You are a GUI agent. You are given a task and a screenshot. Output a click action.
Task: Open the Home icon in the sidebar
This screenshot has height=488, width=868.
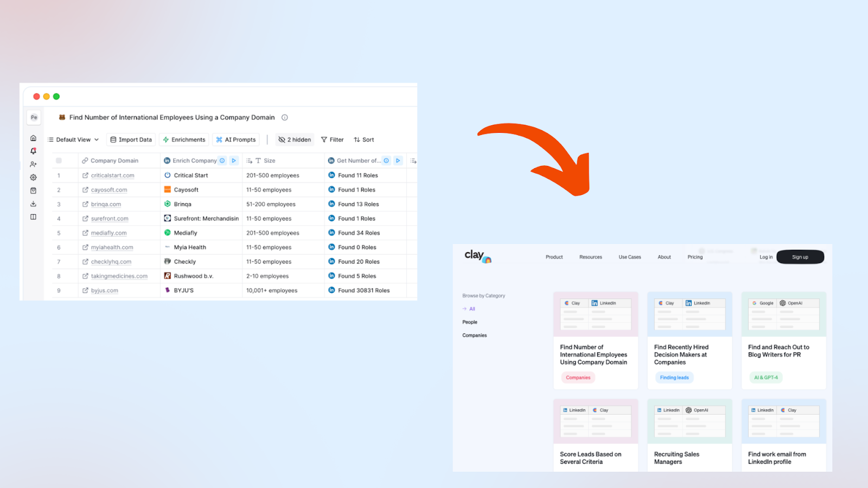(x=33, y=138)
